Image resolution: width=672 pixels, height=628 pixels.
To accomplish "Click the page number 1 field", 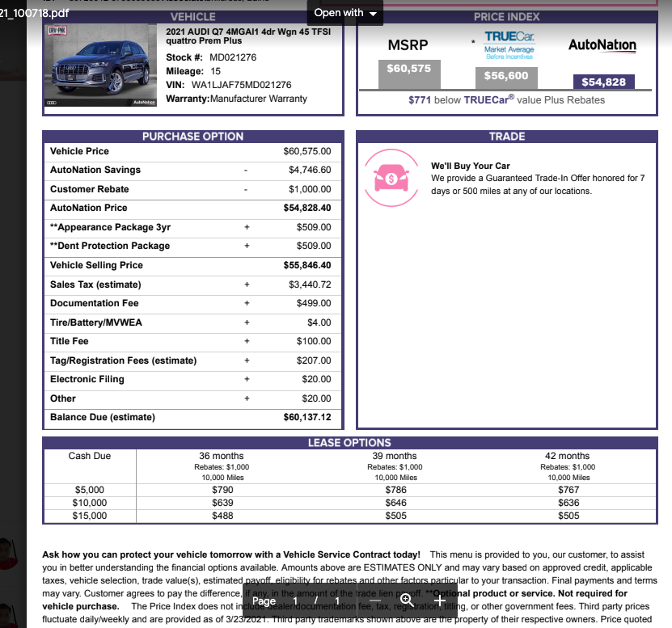I will (x=295, y=601).
